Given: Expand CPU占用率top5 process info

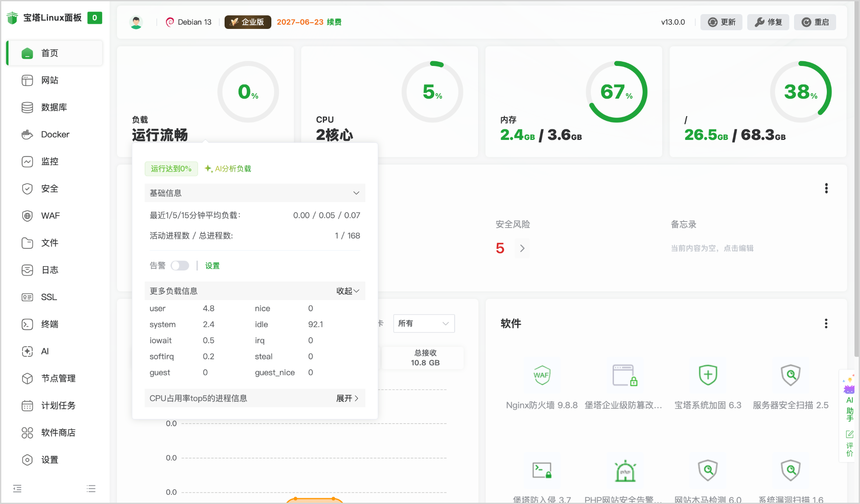Looking at the screenshot, I should [347, 399].
